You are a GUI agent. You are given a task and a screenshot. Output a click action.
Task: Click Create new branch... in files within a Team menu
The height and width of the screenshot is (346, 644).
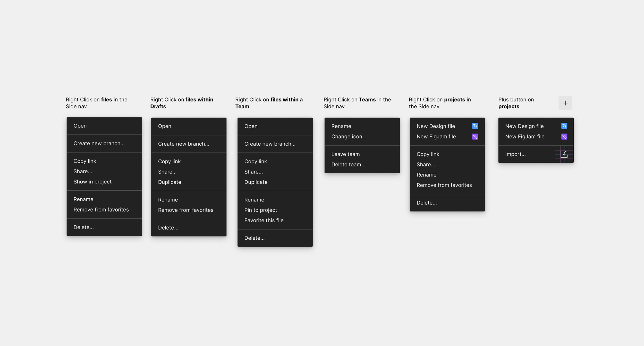coord(270,144)
